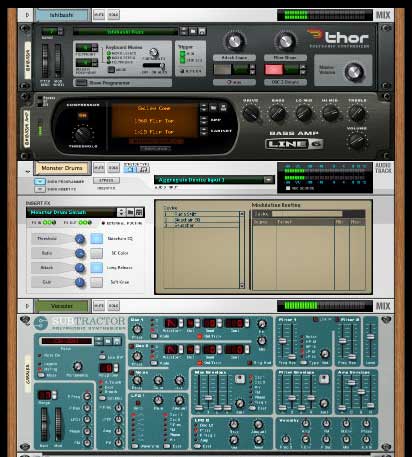
Task: Click the device list scrollbar down arrow
Action: point(242,286)
